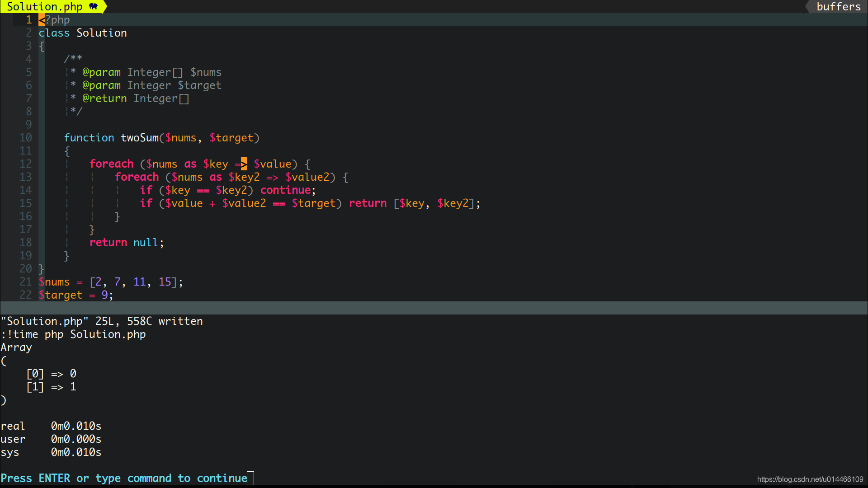Viewport: 868px width, 488px height.
Task: Click '$target' parameter in twoSum signature
Action: 231,138
